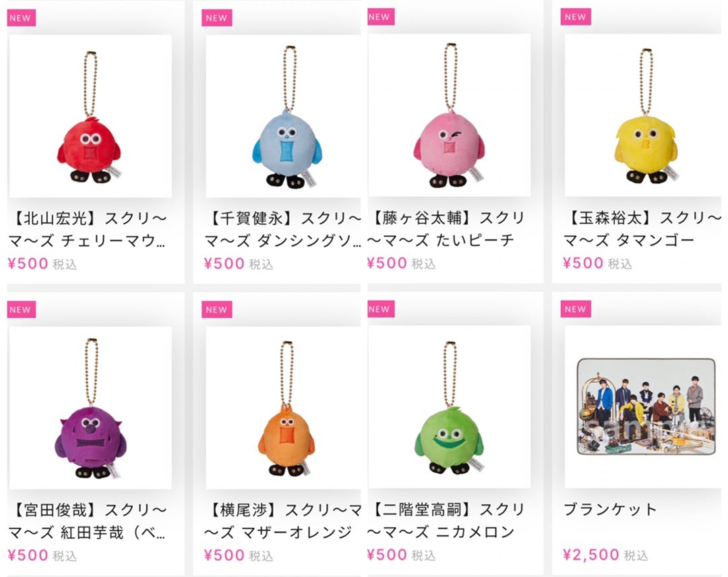Open the ブランケット product title
The width and height of the screenshot is (728, 577).
click(x=610, y=509)
